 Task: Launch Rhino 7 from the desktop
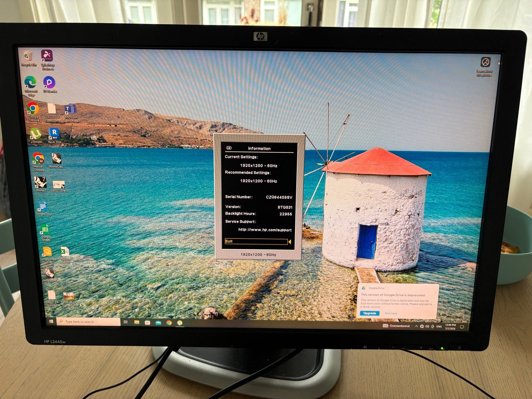click(41, 184)
